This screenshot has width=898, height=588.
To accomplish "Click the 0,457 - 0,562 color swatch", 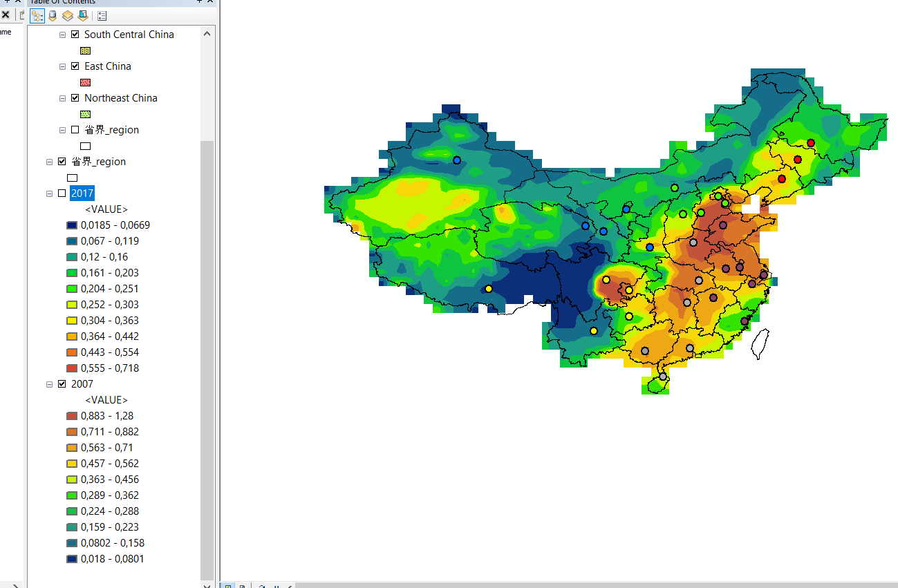I will click(x=72, y=463).
